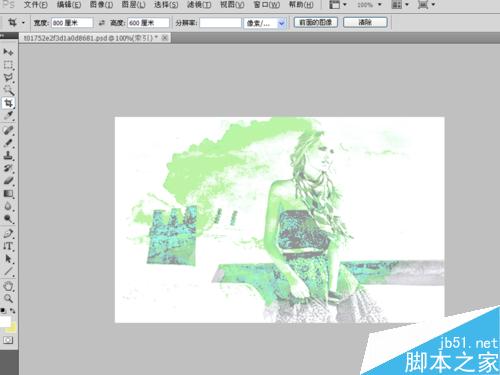Select the Move tool

[8, 52]
